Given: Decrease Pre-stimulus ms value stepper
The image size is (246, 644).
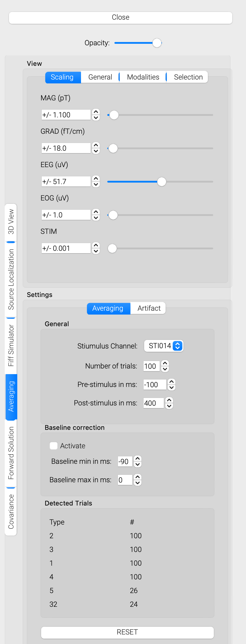Looking at the screenshot, I should (x=172, y=388).
